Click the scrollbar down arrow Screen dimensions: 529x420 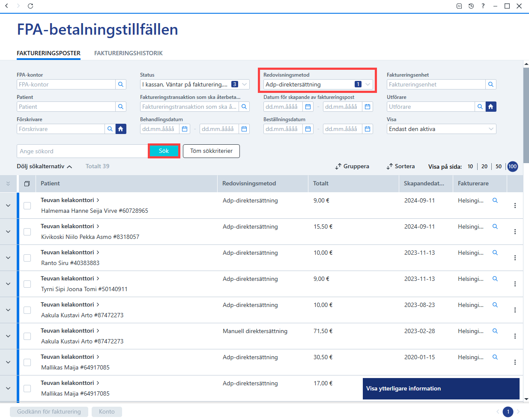pyautogui.click(x=526, y=399)
